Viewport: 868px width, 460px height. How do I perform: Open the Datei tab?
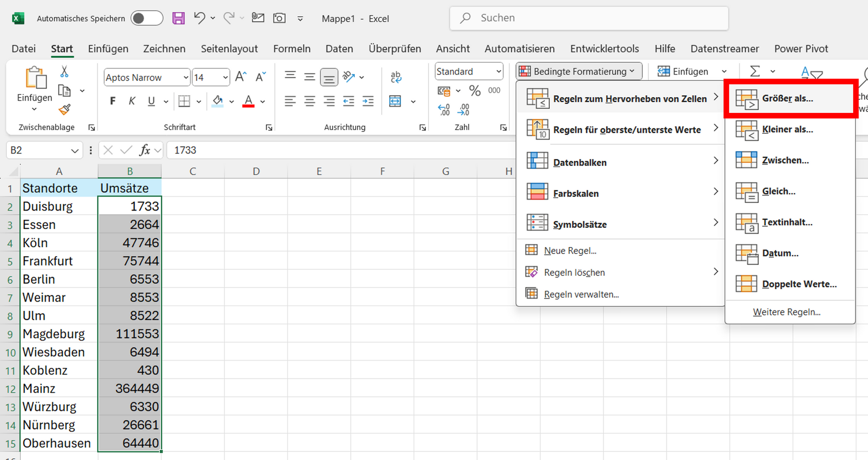coord(24,49)
